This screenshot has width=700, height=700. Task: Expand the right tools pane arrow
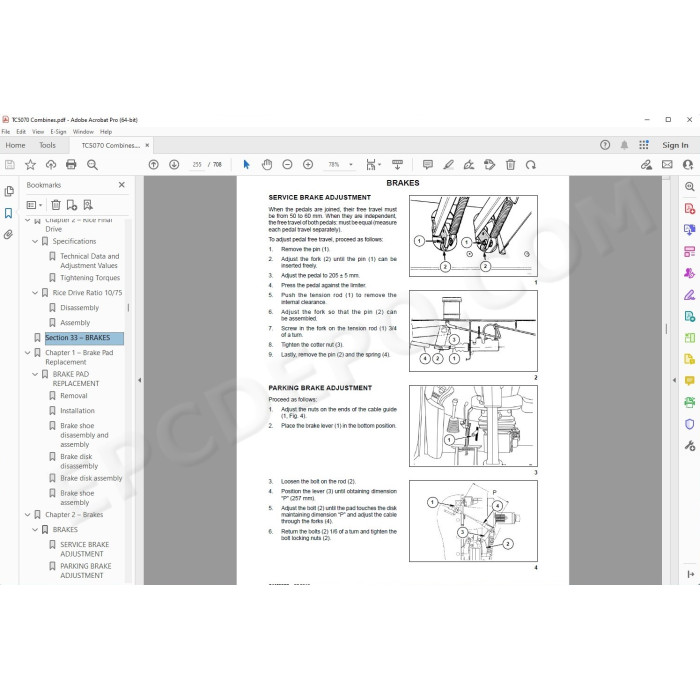point(674,380)
